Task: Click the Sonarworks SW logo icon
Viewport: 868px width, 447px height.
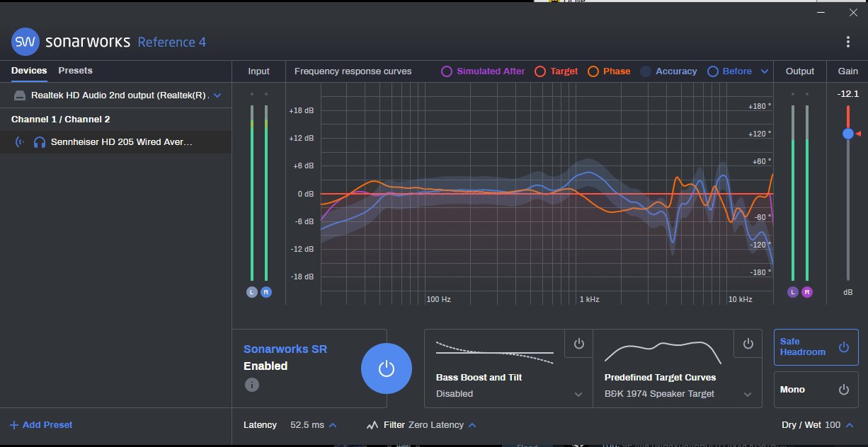Action: click(x=25, y=42)
